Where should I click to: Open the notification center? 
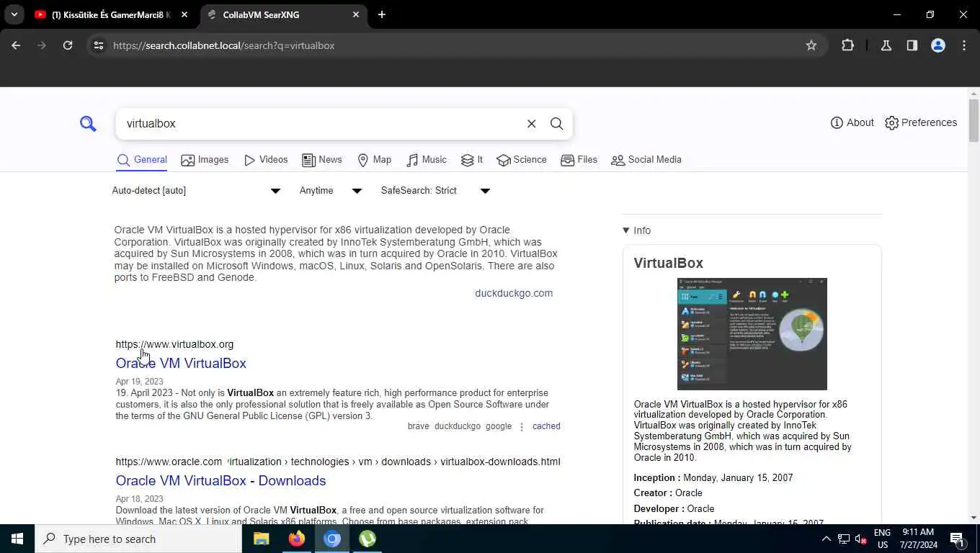point(957,539)
